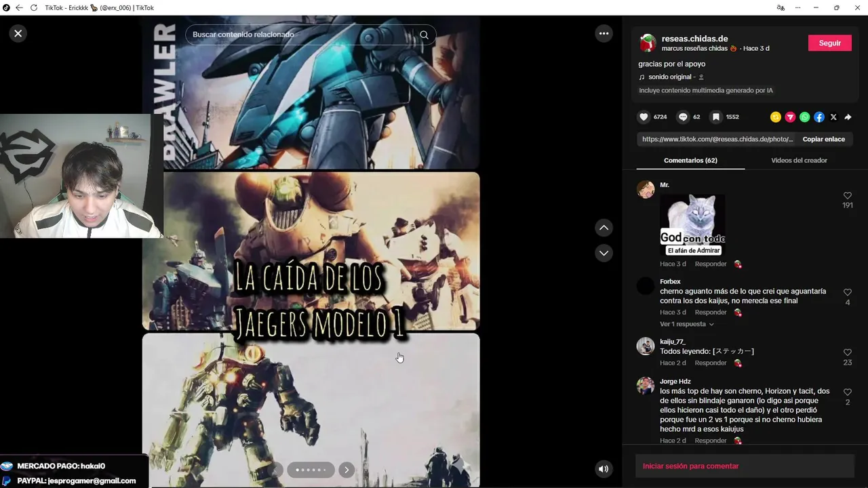Viewport: 868px width, 488px height.
Task: Reply to Jorge Hdz's comment
Action: click(x=711, y=441)
